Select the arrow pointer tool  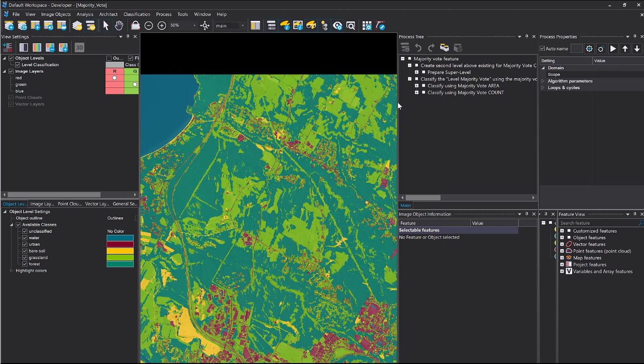(x=106, y=26)
